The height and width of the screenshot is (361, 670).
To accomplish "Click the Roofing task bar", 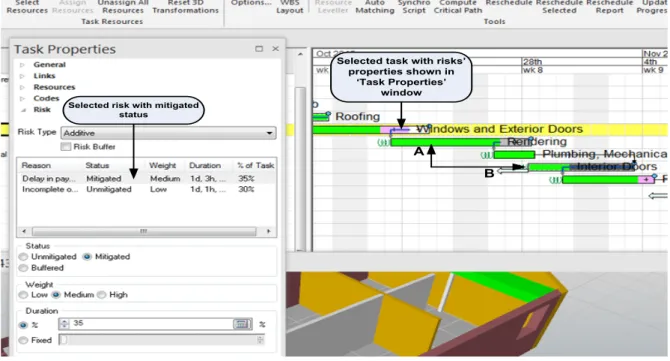I will pyautogui.click(x=320, y=116).
